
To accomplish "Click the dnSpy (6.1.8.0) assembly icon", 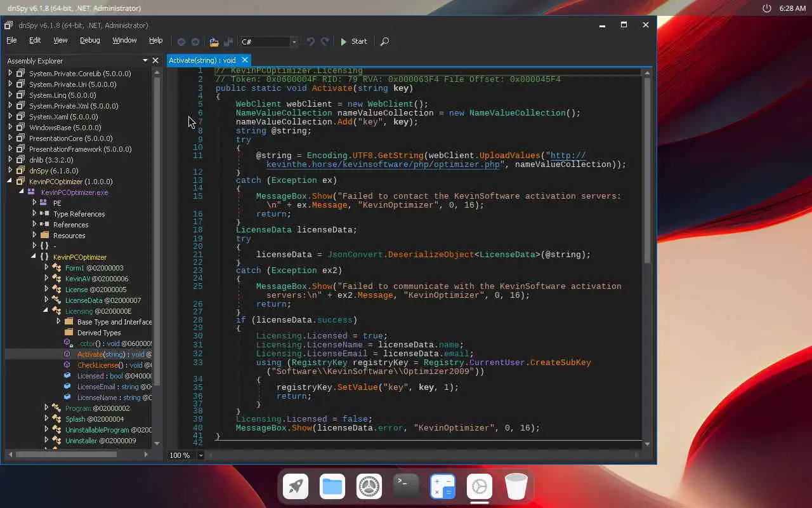I will 20,171.
